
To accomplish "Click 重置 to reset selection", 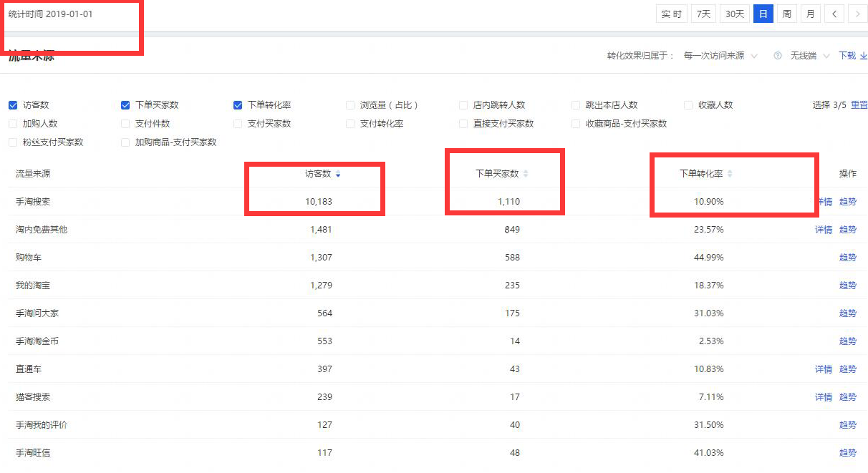I will point(859,105).
